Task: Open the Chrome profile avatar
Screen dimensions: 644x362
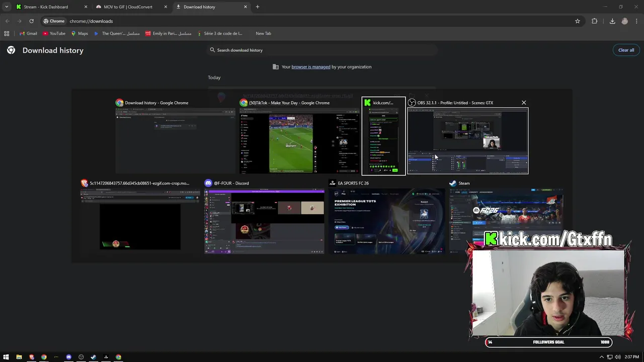Action: click(625, 21)
